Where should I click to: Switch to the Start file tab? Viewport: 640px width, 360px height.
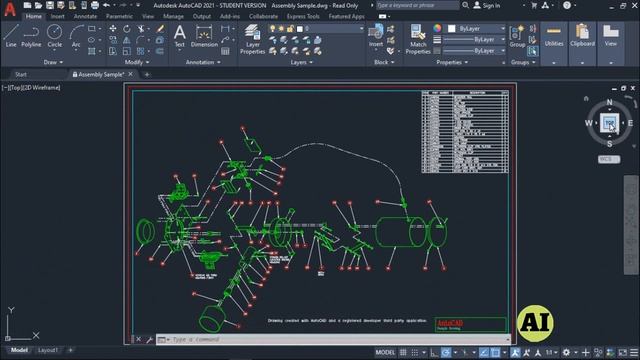(21, 75)
